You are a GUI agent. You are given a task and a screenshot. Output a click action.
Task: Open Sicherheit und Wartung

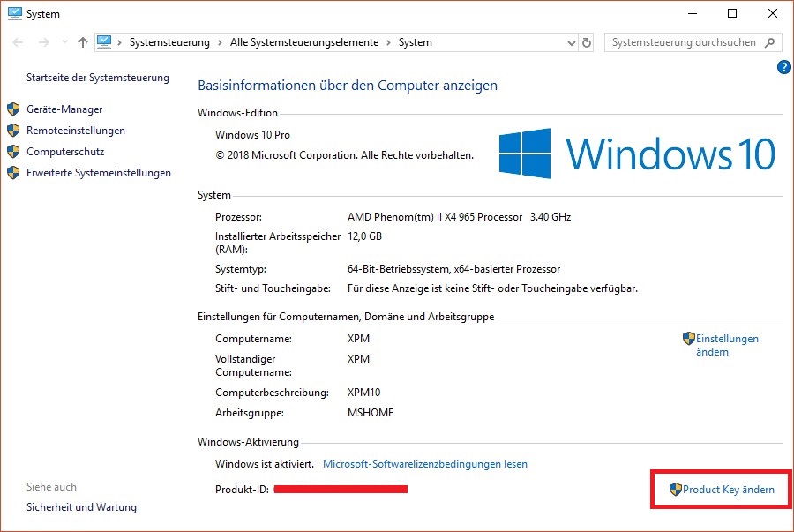point(81,507)
